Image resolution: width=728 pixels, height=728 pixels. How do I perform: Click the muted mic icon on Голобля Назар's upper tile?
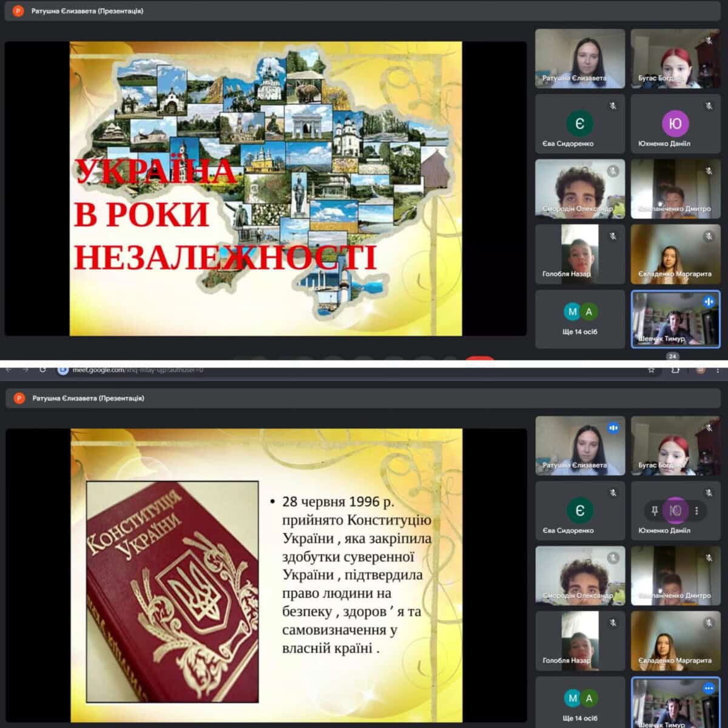(x=613, y=236)
